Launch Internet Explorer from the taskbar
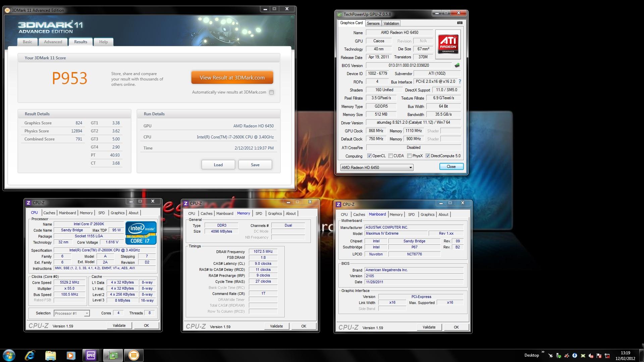644x362 pixels. [30, 355]
